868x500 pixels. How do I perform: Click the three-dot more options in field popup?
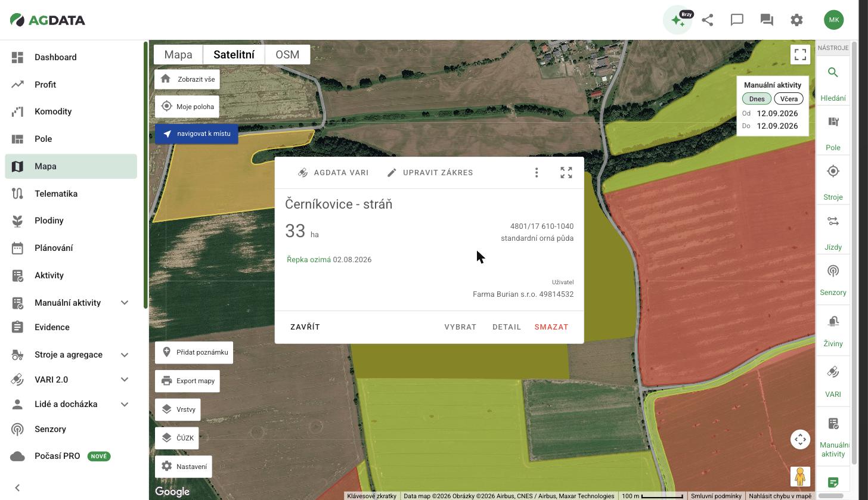point(537,173)
